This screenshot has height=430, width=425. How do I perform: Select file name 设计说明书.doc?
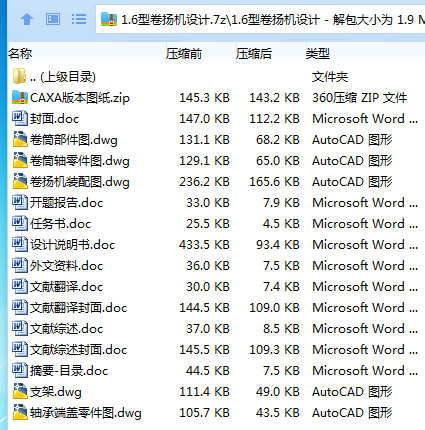click(x=72, y=245)
